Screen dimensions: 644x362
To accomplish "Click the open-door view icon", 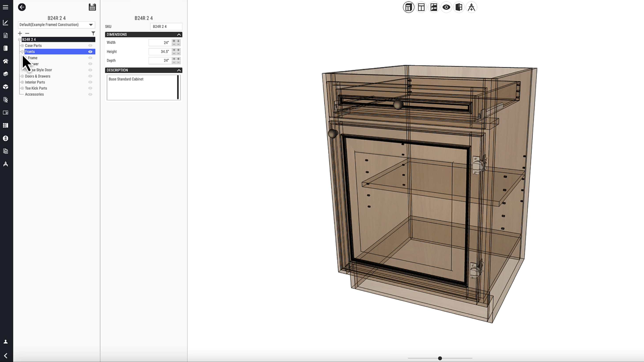I will 459,7.
